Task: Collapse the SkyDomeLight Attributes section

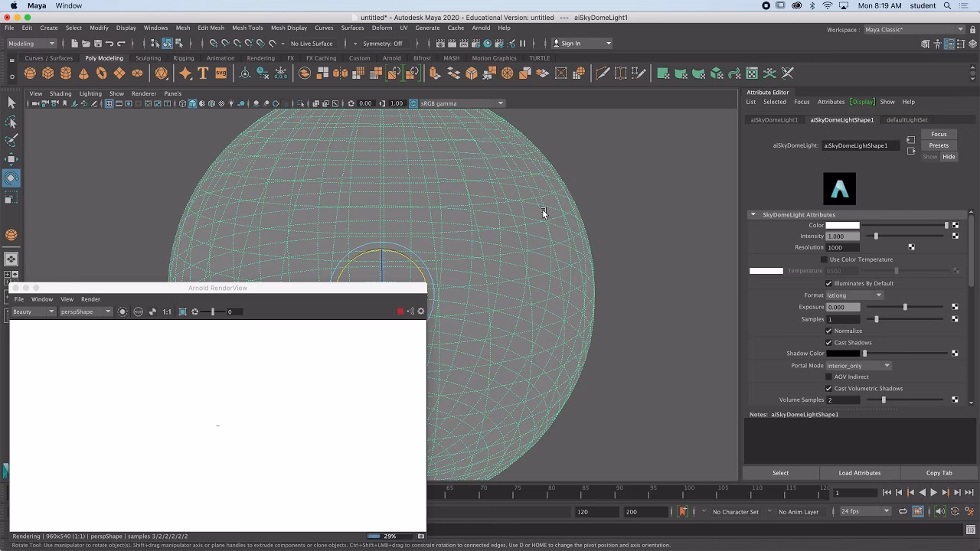Action: 753,215
